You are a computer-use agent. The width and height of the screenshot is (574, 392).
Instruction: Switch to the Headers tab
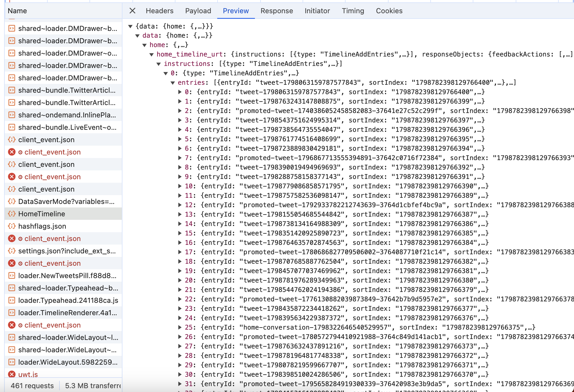pyautogui.click(x=160, y=11)
